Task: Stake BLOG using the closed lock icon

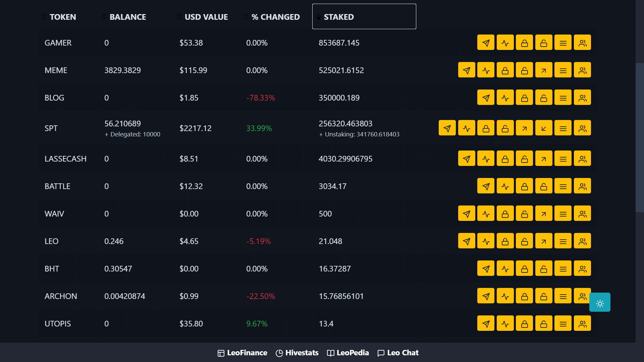Action: (x=524, y=98)
